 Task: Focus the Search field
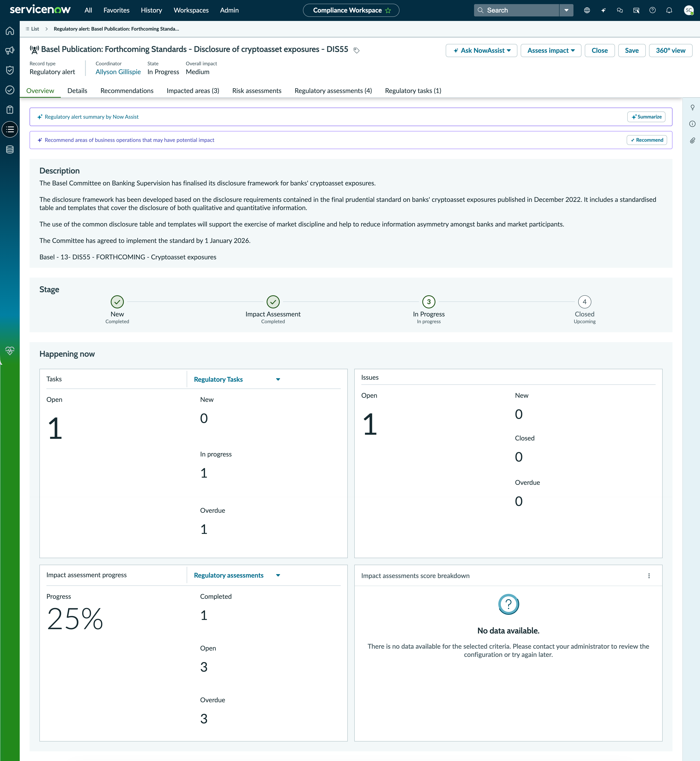click(516, 10)
